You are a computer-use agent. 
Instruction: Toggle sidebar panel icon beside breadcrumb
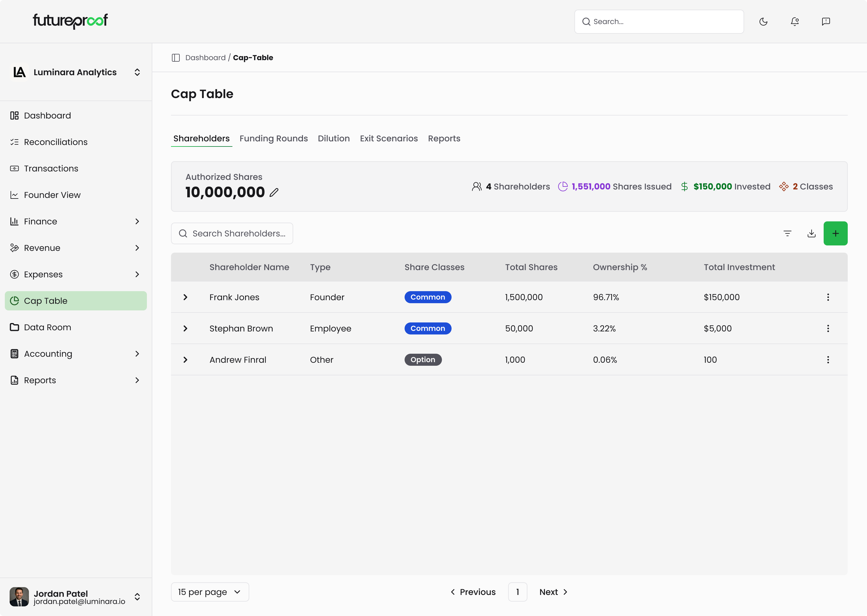(176, 58)
